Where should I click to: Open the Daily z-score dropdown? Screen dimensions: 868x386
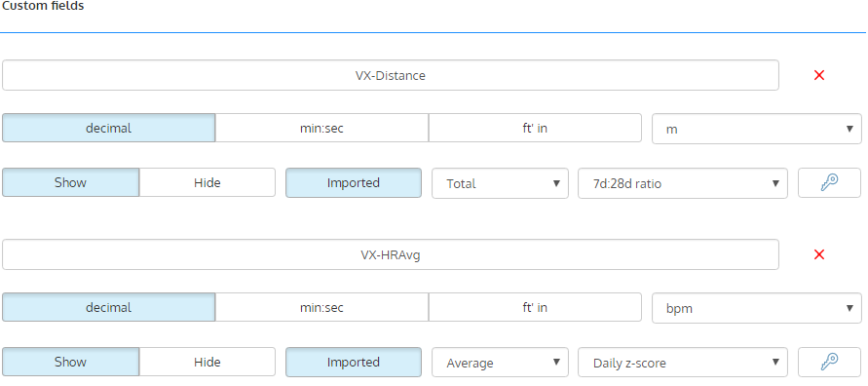(x=683, y=363)
